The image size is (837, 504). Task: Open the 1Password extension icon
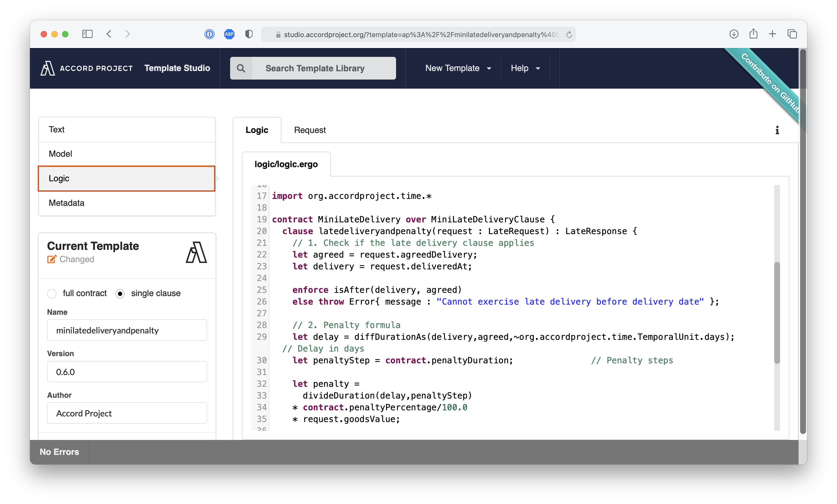tap(209, 34)
